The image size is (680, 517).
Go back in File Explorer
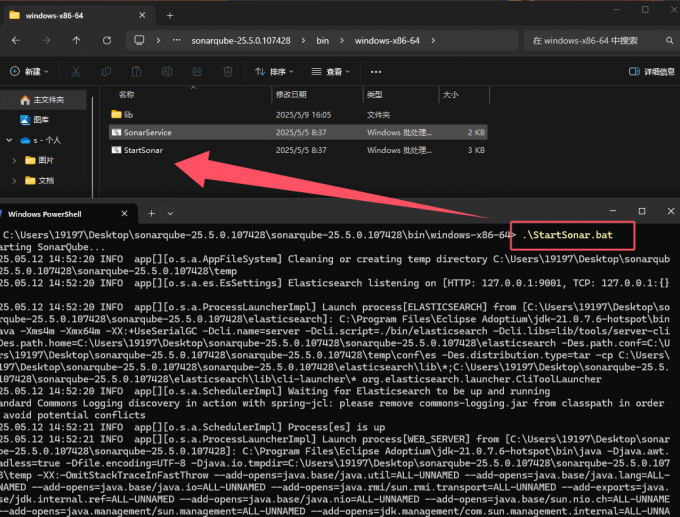pos(16,40)
